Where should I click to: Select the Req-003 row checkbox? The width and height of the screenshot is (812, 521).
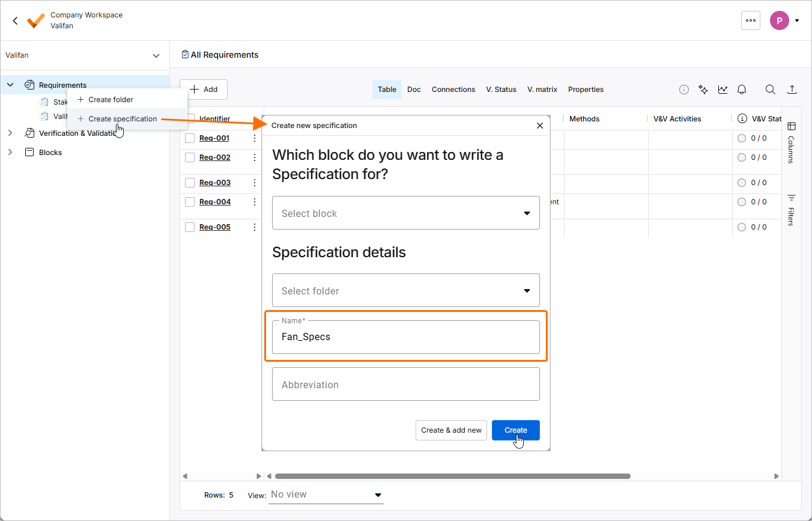coord(190,183)
